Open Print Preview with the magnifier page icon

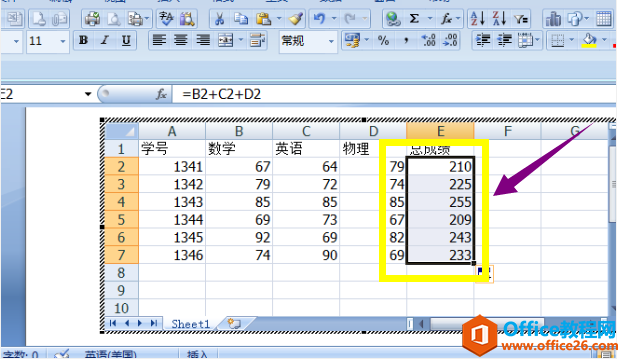(x=114, y=19)
